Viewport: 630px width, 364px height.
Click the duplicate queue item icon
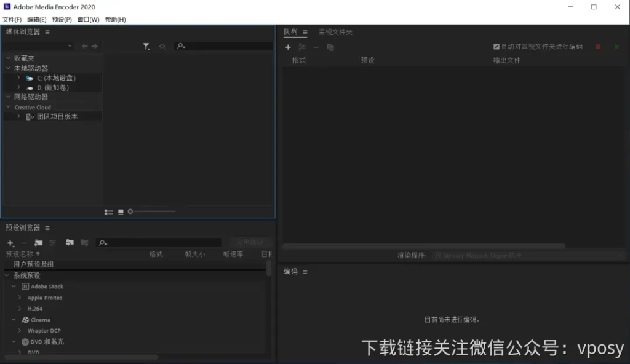330,47
